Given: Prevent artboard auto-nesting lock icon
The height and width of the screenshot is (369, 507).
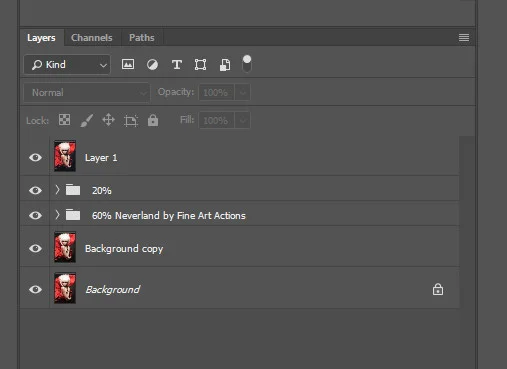Looking at the screenshot, I should click(x=131, y=120).
